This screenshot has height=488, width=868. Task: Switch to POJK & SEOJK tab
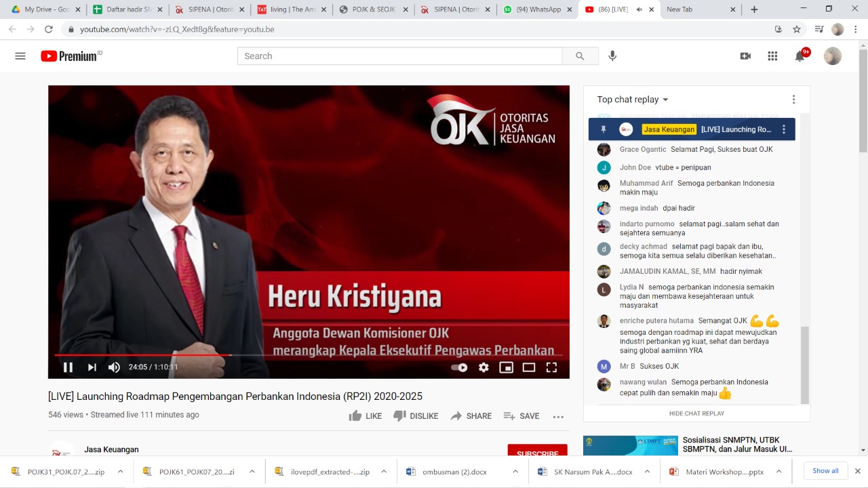[374, 9]
